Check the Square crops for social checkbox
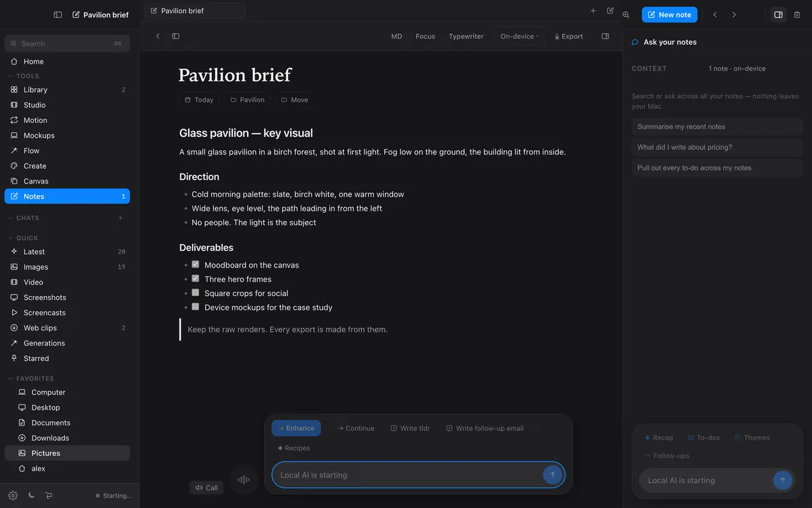Image resolution: width=812 pixels, height=508 pixels. coord(196,293)
